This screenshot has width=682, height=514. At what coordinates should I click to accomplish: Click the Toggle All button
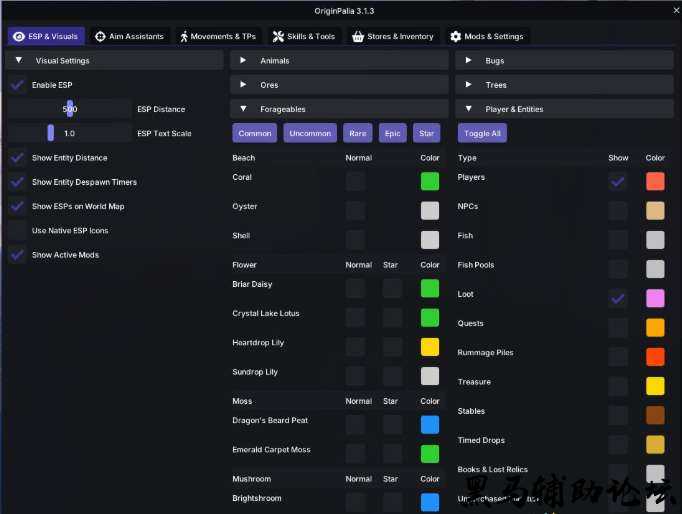click(x=482, y=134)
